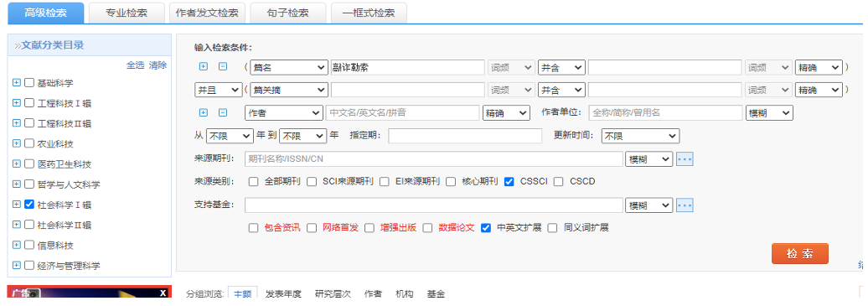Expand 工程科技Ⅰ辑 category tree
The width and height of the screenshot is (868, 306).
16,103
